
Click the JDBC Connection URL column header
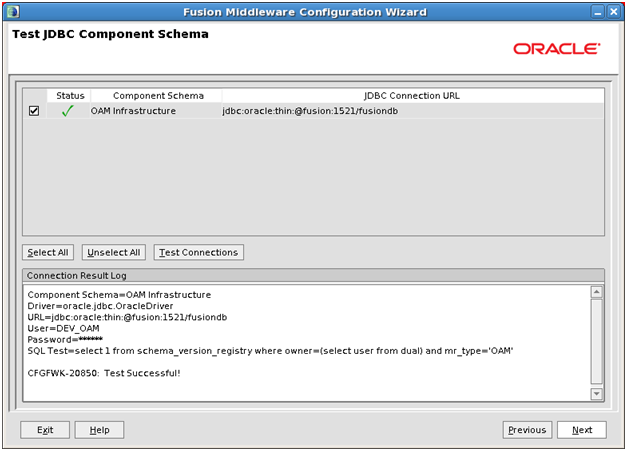(x=413, y=96)
